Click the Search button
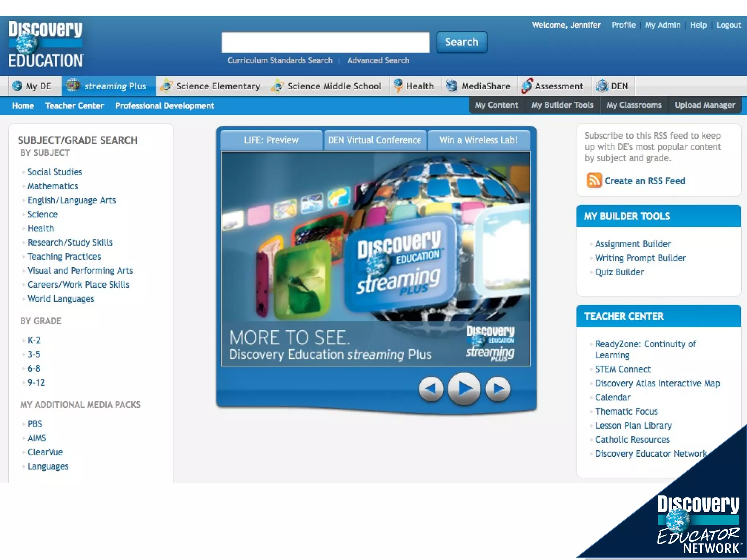The image size is (747, 560). pyautogui.click(x=461, y=42)
